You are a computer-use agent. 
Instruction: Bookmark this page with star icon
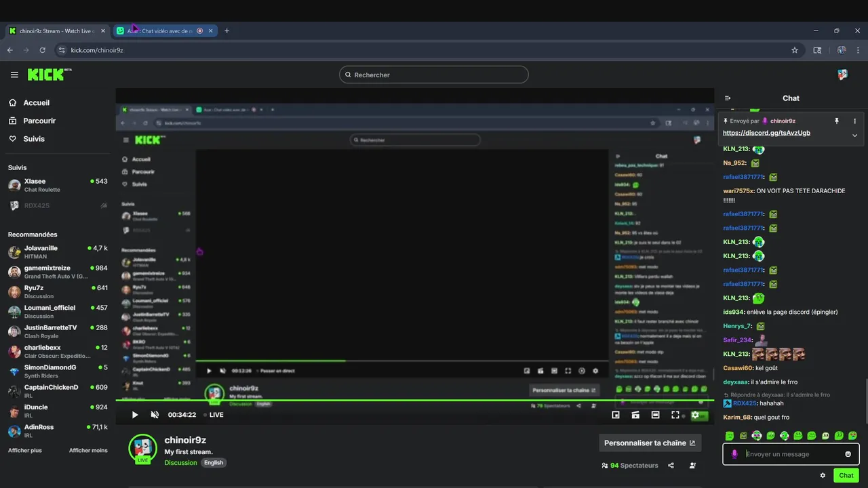point(795,50)
